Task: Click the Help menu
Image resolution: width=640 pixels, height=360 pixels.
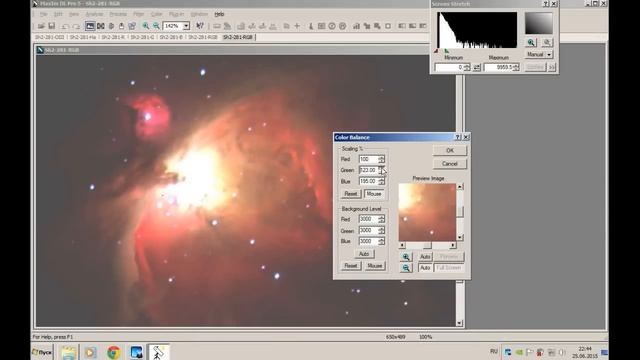Action: tap(219, 14)
